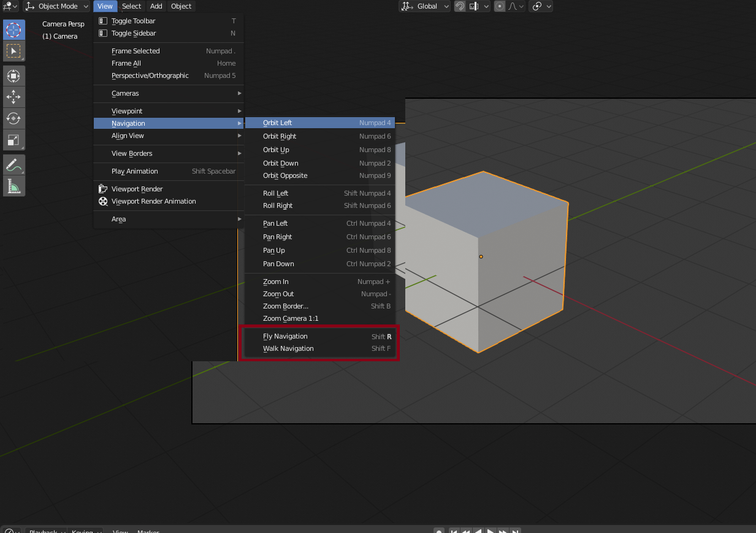
Task: Close the open View menu button
Action: (105, 6)
